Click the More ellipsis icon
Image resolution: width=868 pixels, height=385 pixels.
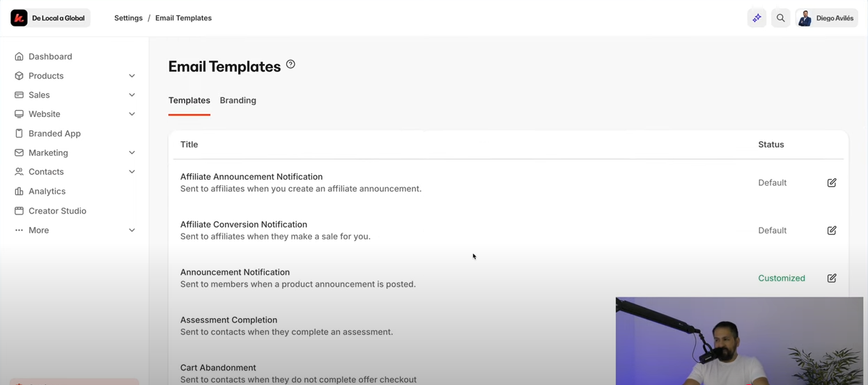19,230
